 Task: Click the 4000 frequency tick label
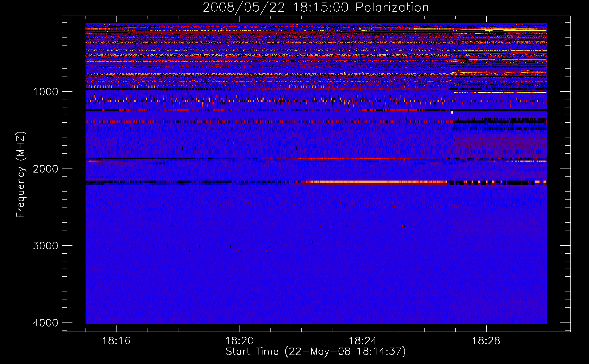tap(46, 323)
